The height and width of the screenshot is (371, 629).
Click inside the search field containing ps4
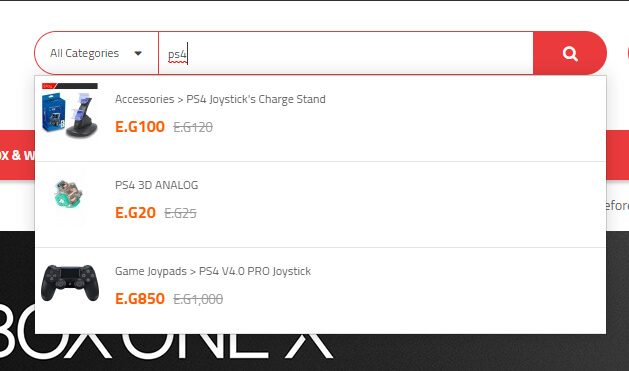pyautogui.click(x=346, y=53)
